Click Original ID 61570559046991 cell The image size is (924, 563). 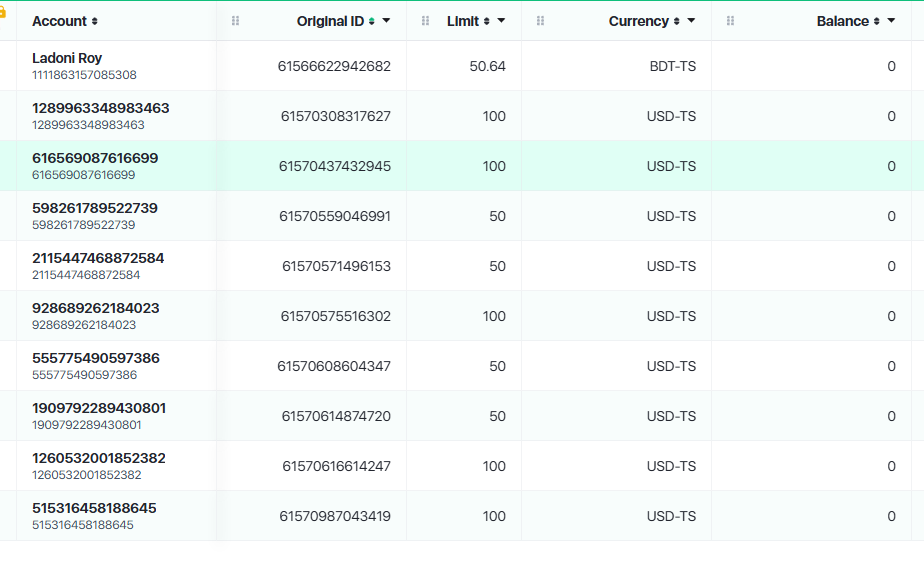[x=336, y=216]
